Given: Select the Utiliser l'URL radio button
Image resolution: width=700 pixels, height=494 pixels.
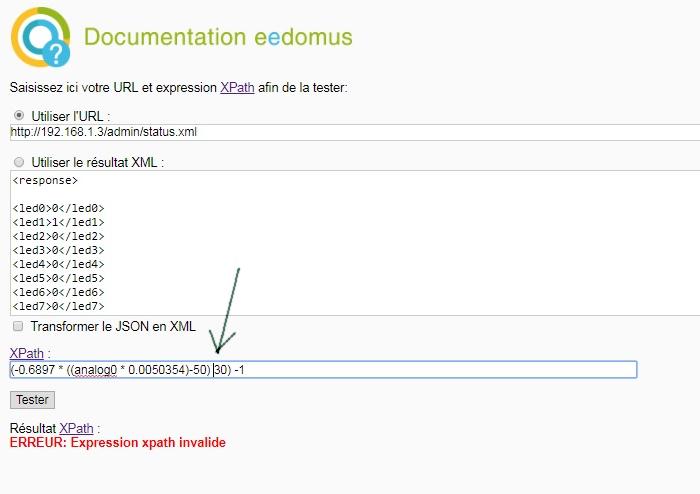Looking at the screenshot, I should pyautogui.click(x=19, y=115).
